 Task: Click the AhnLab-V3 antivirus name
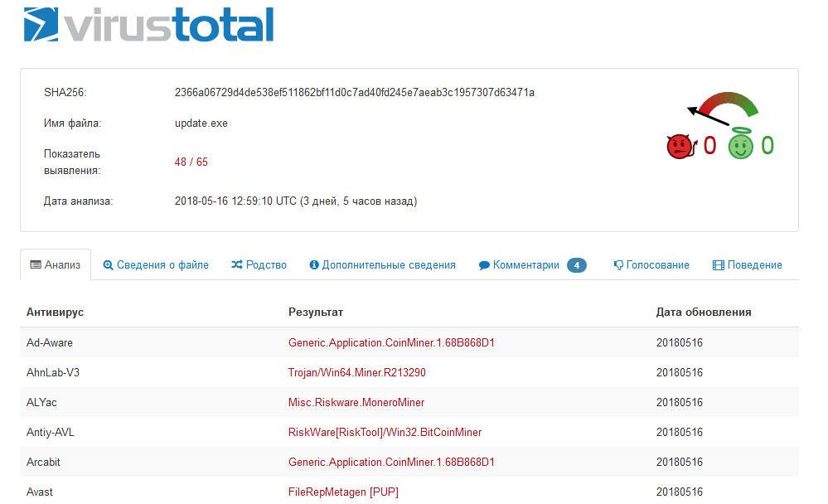coord(53,372)
